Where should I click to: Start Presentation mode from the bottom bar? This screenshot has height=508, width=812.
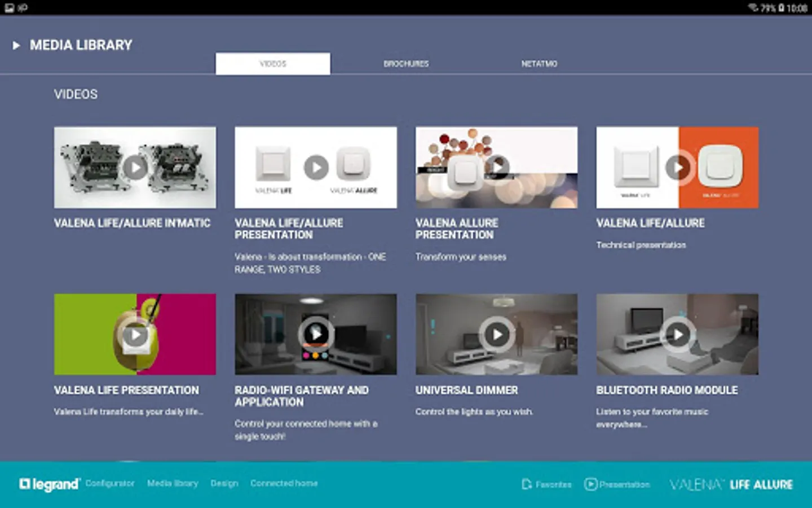[617, 484]
